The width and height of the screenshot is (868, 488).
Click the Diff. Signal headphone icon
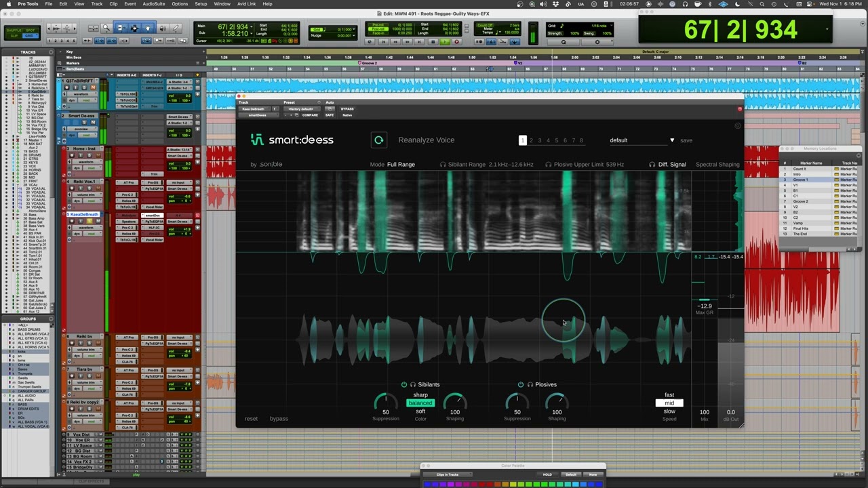652,165
